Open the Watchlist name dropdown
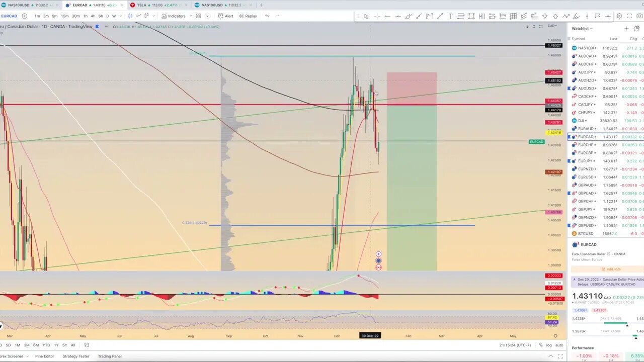 tap(582, 29)
